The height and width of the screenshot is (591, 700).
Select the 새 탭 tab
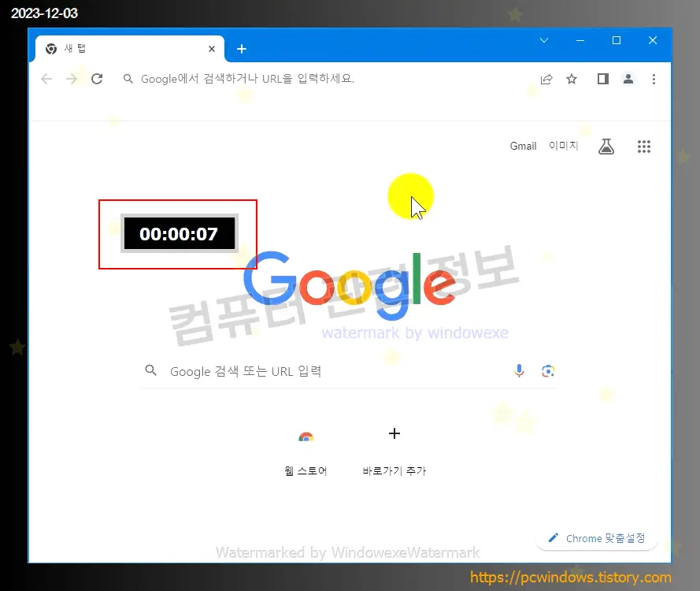(x=129, y=49)
